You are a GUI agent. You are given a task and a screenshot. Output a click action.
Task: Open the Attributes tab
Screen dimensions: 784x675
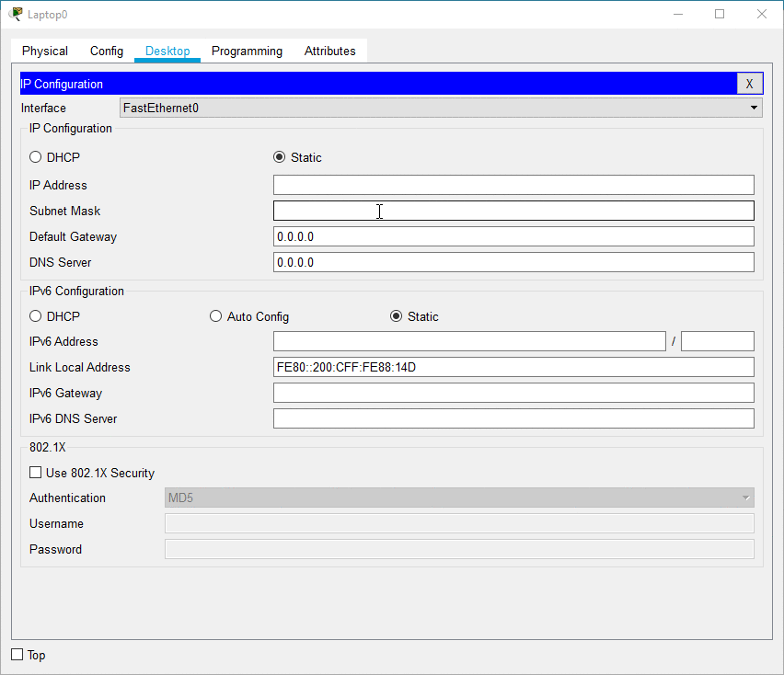(x=329, y=51)
